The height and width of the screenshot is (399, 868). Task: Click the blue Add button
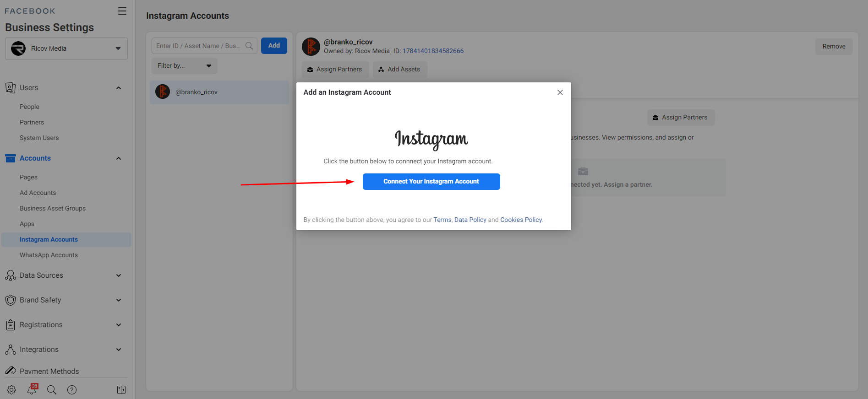(274, 46)
